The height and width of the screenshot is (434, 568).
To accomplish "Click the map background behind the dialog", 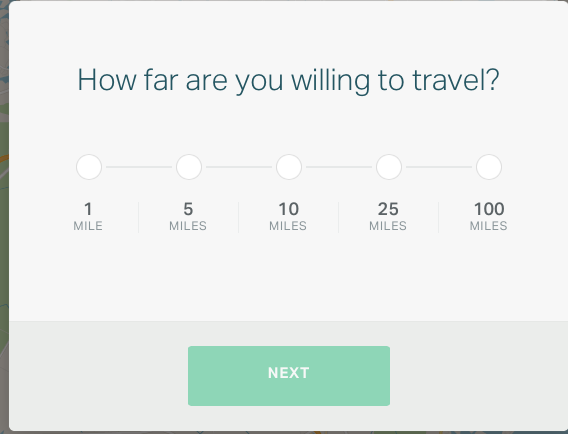I will (x=4, y=217).
